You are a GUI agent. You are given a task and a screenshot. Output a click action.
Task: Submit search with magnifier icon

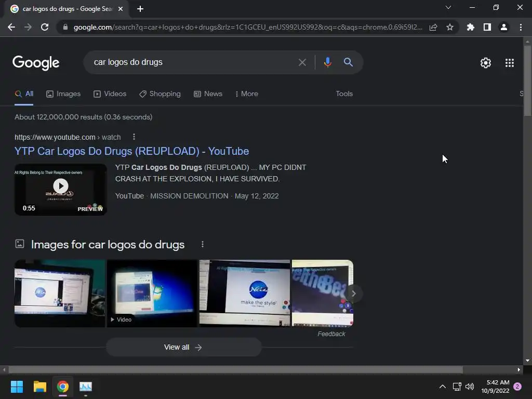[x=348, y=62]
